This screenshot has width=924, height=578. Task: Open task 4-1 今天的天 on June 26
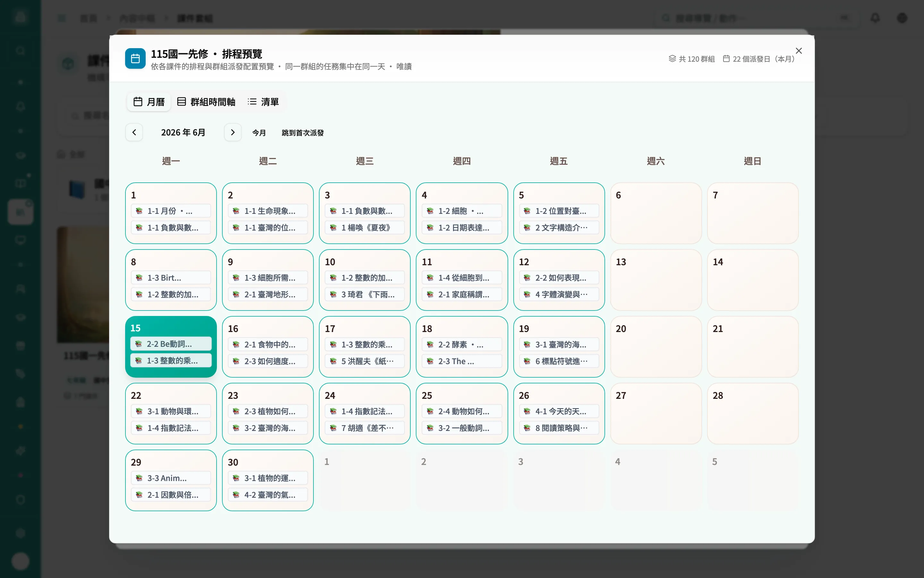559,411
